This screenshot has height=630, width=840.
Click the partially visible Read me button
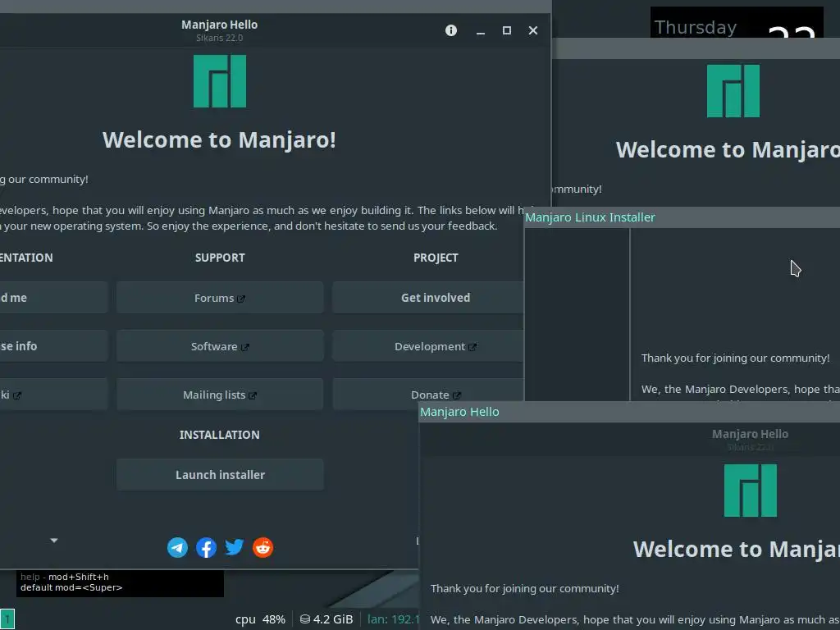pyautogui.click(x=53, y=298)
